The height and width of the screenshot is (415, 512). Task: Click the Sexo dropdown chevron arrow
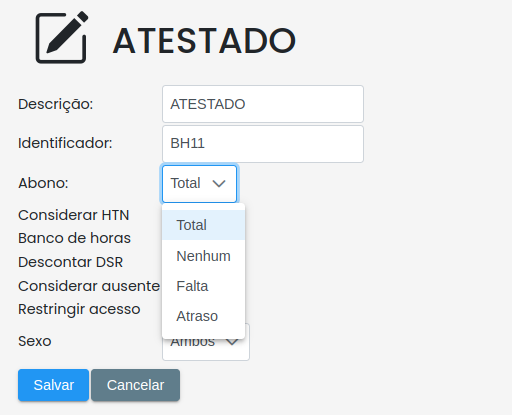(x=232, y=342)
